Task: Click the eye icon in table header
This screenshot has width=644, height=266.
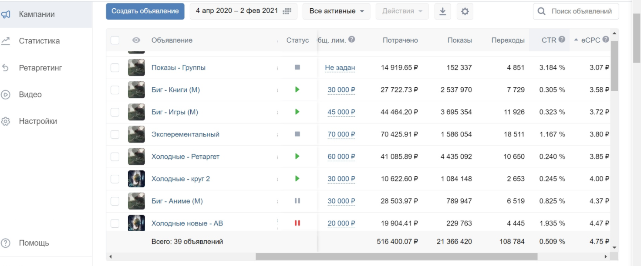Action: (x=136, y=40)
